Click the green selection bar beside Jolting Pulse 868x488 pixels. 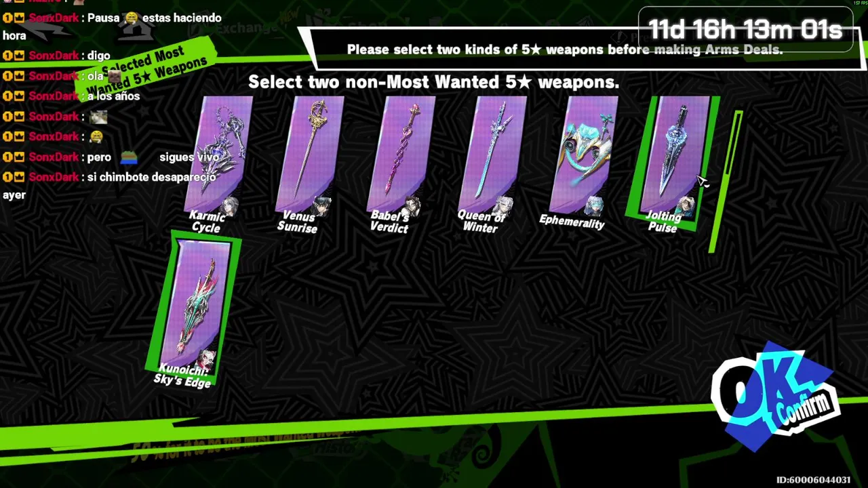[725, 182]
